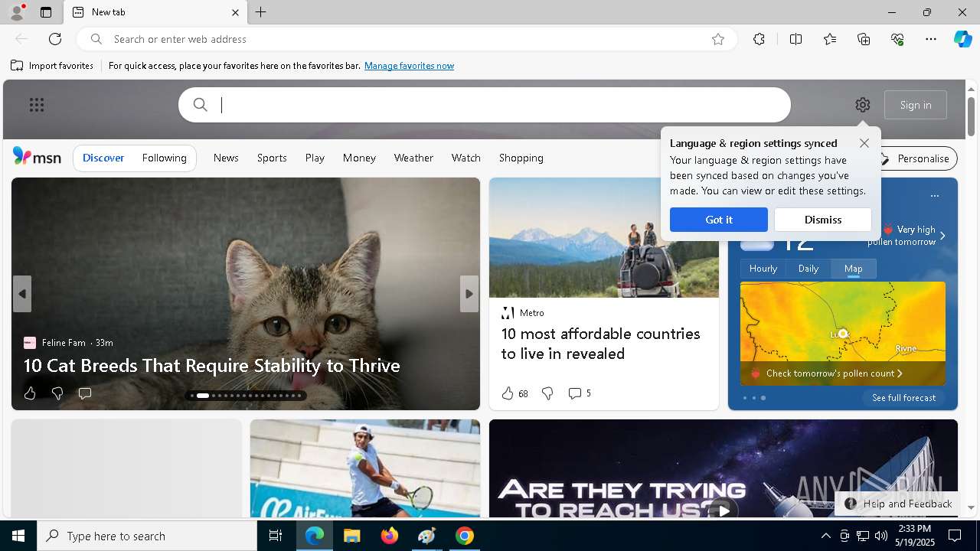Open the Play section

tap(315, 158)
